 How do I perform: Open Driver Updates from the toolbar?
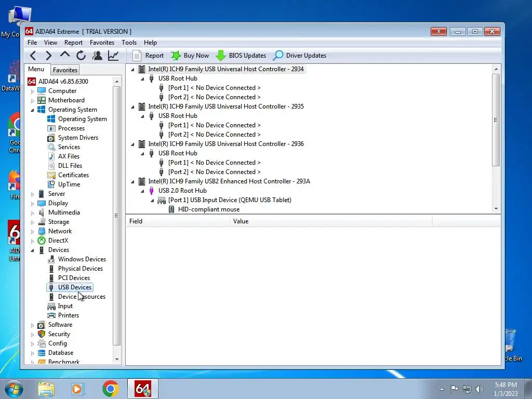300,55
